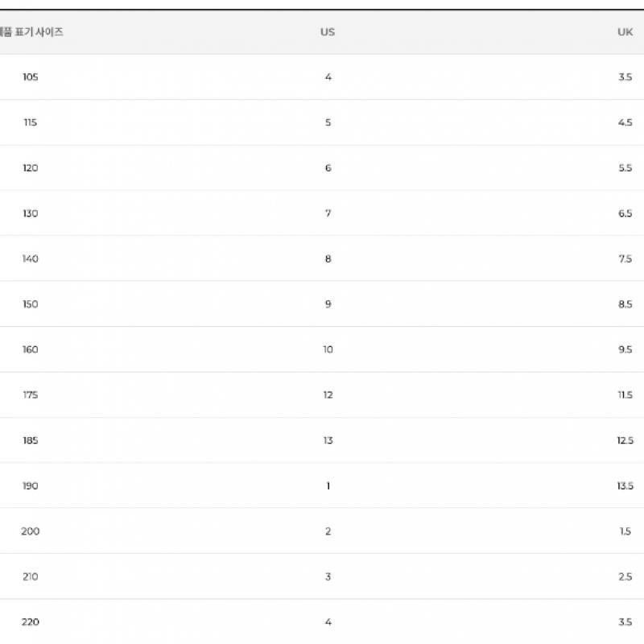
Task: Click product size 220 cell
Action: [31, 621]
